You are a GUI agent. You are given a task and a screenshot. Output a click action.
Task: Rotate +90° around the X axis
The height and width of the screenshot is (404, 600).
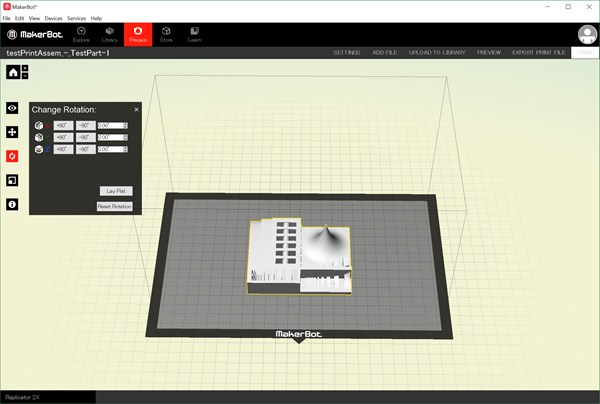tap(64, 125)
